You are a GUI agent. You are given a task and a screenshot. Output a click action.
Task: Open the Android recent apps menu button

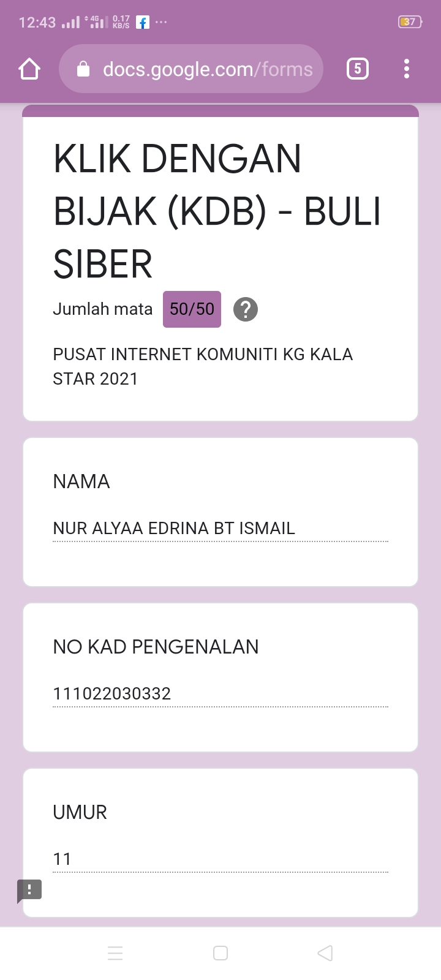pyautogui.click(x=115, y=953)
